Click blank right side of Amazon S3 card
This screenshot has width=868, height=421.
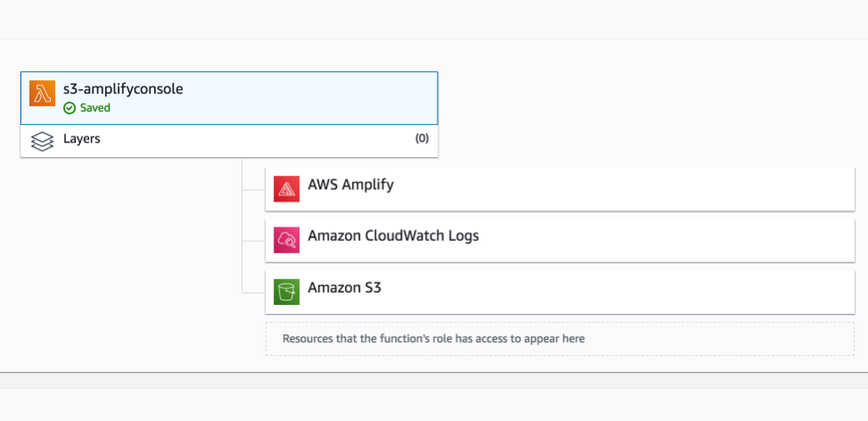(x=668, y=290)
